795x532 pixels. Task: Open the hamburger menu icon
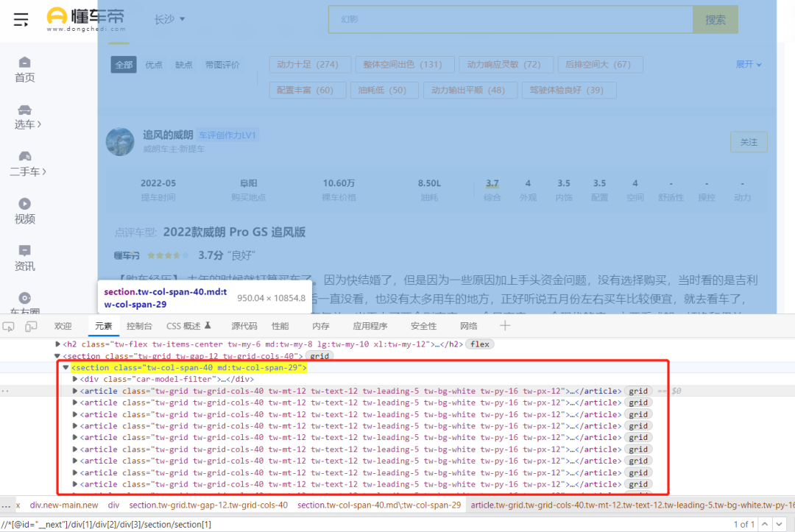tap(21, 20)
